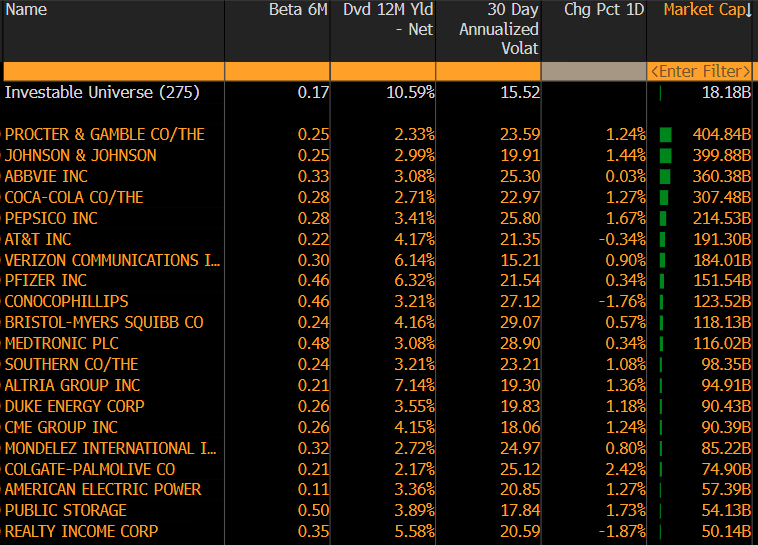Open AT&T INC security
This screenshot has width=758, height=545.
coord(38,239)
